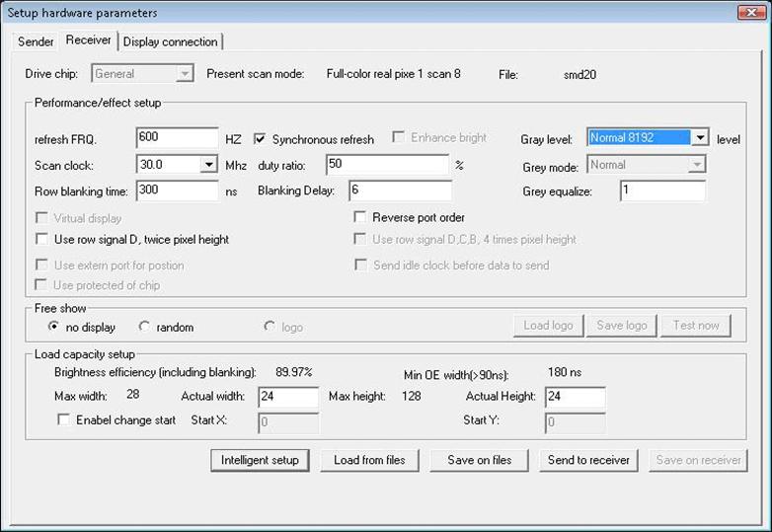
Task: Click the Max width value 28
Action: [x=133, y=394]
